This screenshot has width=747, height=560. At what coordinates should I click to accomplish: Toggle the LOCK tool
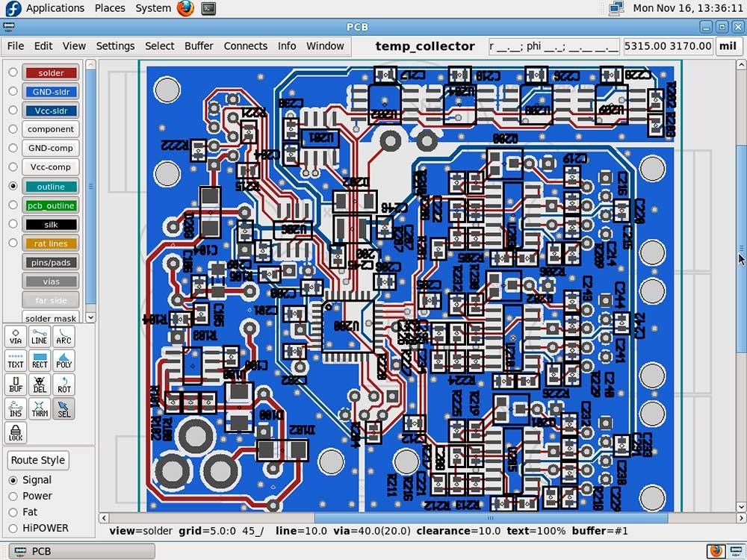click(x=15, y=433)
